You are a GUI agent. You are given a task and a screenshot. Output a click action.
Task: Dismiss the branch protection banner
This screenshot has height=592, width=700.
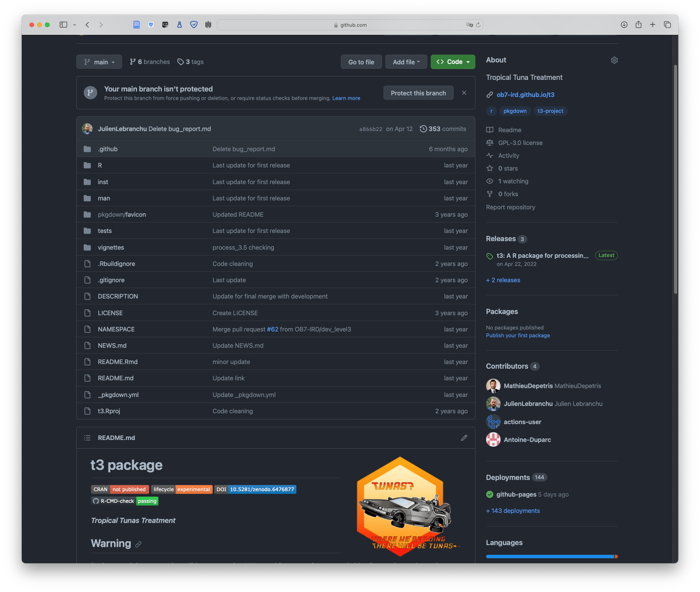click(464, 93)
